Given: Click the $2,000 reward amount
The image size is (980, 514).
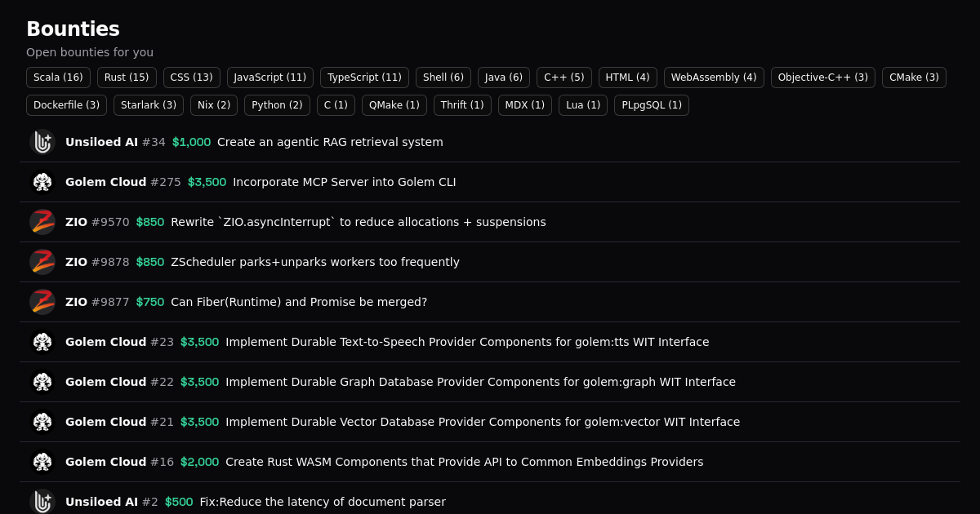Looking at the screenshot, I should [199, 462].
